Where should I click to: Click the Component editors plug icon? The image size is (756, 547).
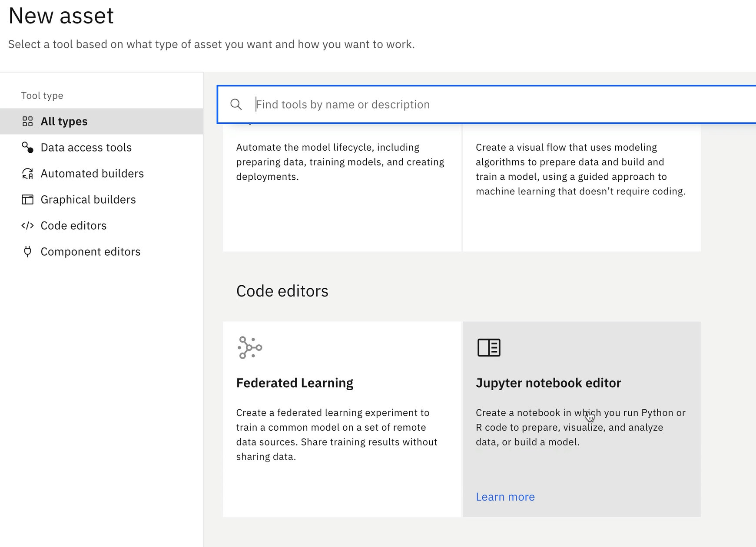coord(27,252)
